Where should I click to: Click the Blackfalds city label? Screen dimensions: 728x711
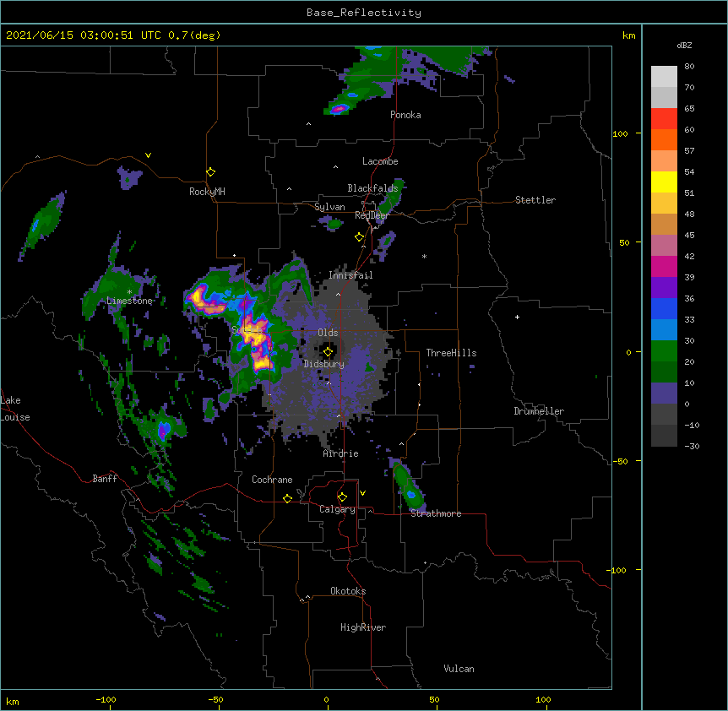(372, 188)
